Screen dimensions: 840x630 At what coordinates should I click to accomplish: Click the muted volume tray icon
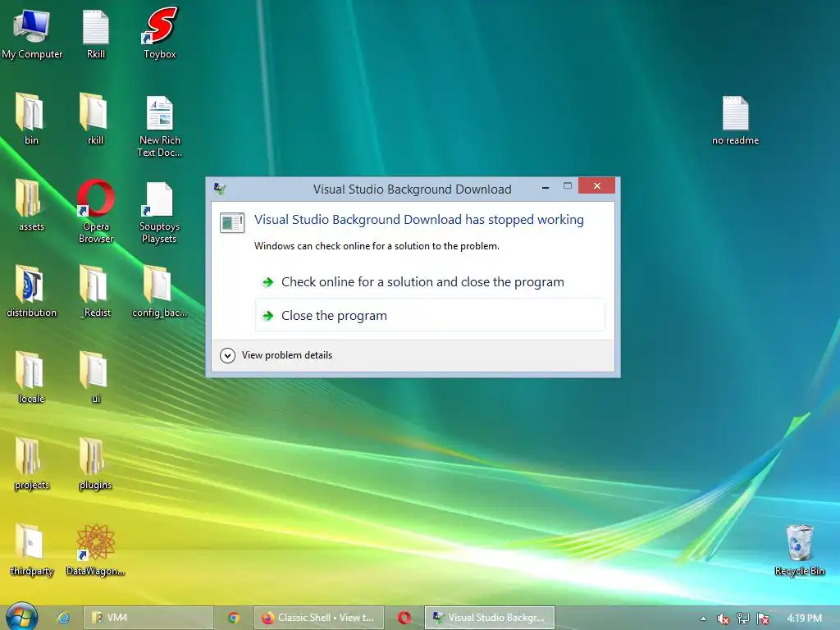(724, 619)
